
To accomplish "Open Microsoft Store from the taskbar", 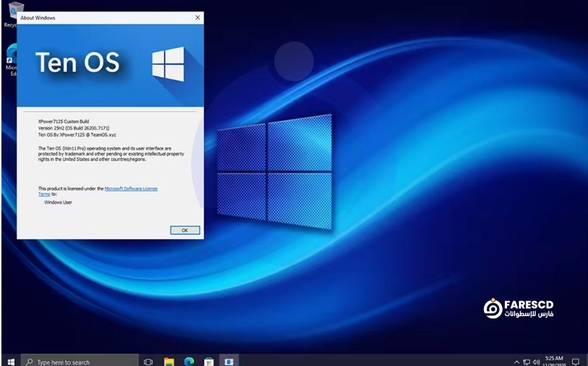I will click(x=209, y=361).
